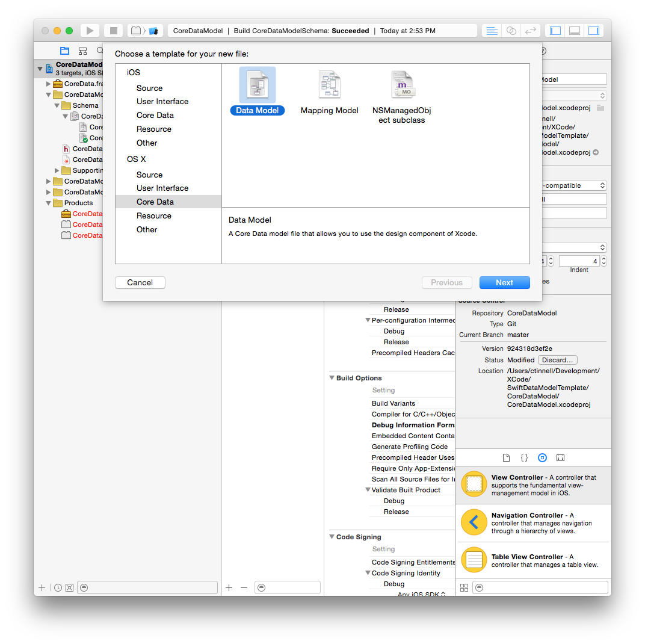
Task: Select the Navigation Controller object
Action: pyautogui.click(x=533, y=522)
